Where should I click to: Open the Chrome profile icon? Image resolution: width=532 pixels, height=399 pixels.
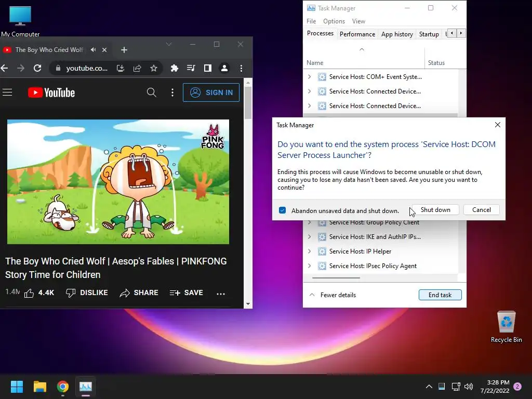point(224,68)
